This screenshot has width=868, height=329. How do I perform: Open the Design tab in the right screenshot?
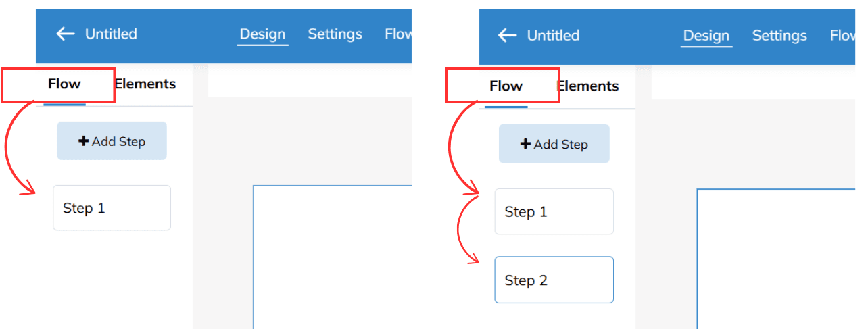[x=706, y=35]
